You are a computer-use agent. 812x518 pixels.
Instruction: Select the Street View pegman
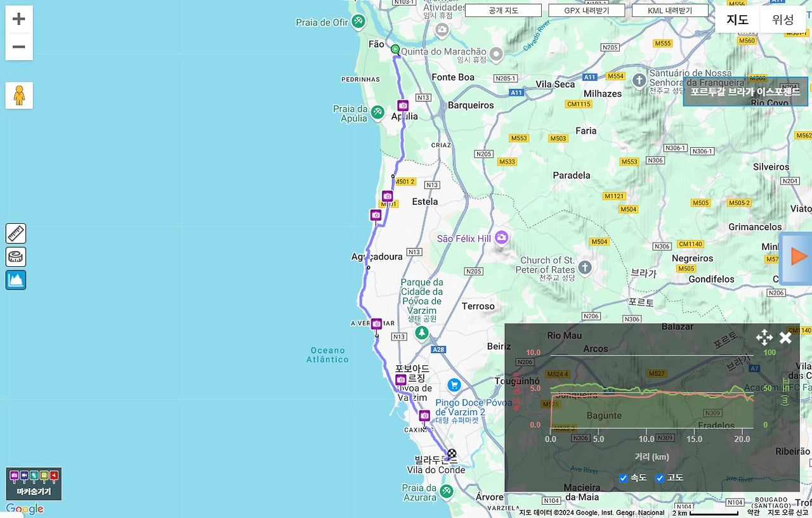[x=19, y=96]
